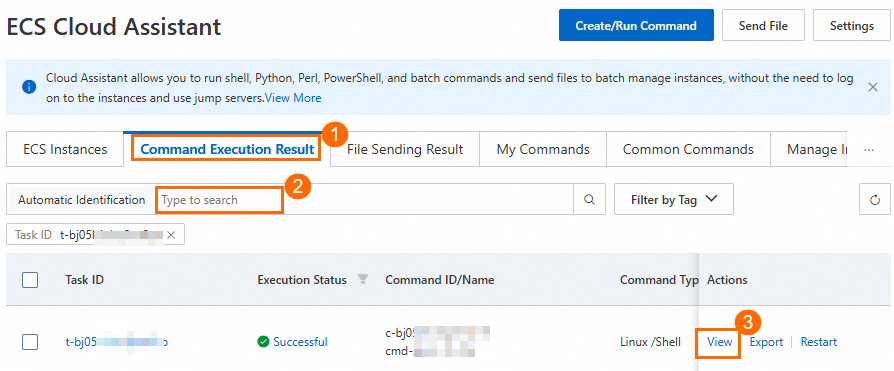
Task: Open the Command Execution Result tab
Action: (227, 149)
